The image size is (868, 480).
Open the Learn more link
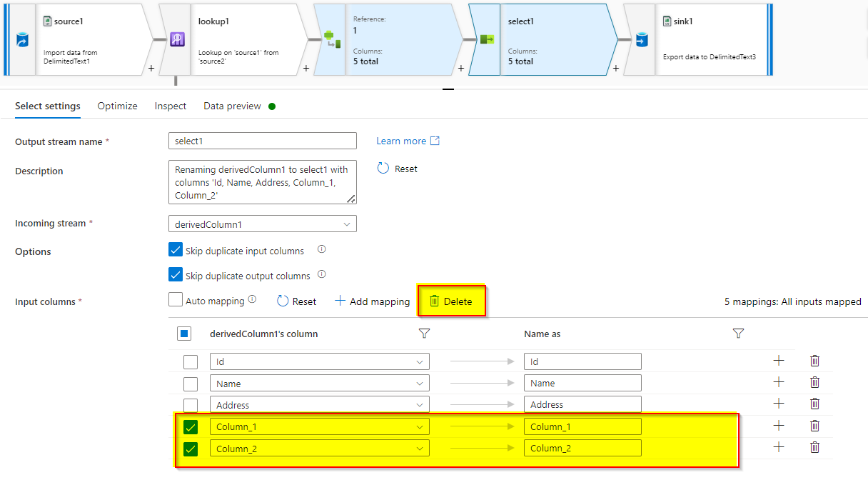(408, 141)
